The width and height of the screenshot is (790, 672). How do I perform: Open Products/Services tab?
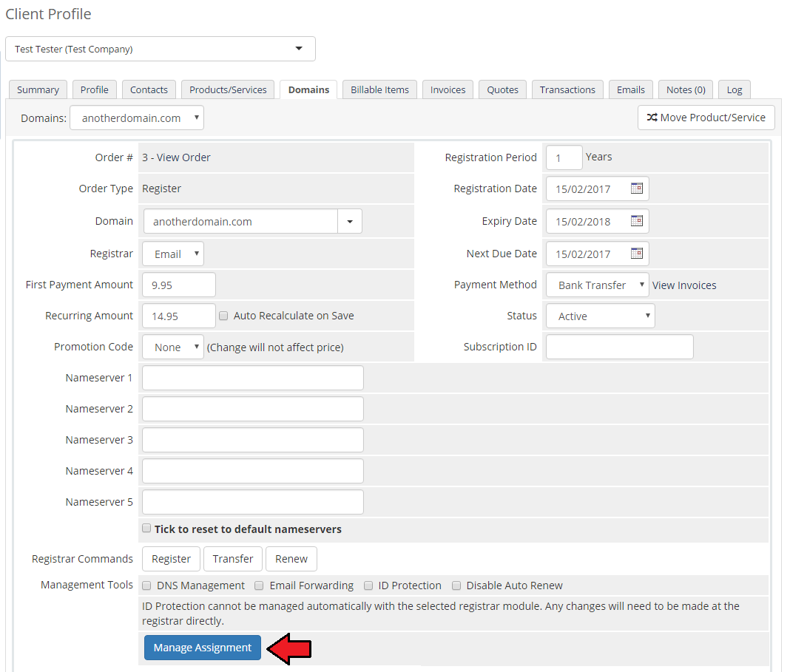pyautogui.click(x=228, y=89)
